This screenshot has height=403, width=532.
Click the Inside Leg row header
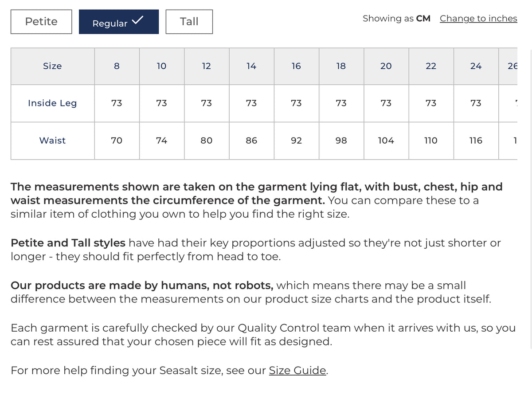(52, 103)
